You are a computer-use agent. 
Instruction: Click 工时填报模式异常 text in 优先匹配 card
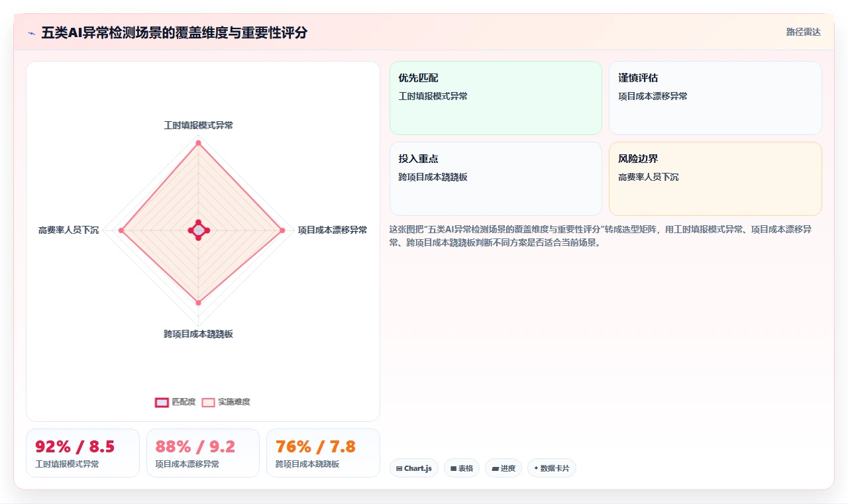(x=433, y=96)
